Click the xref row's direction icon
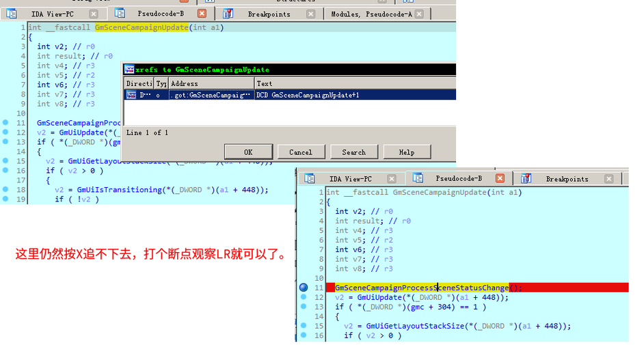The image size is (644, 345). click(131, 95)
